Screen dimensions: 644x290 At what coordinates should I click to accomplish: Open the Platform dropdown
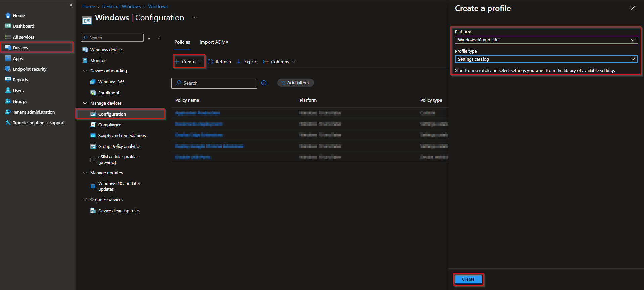546,40
